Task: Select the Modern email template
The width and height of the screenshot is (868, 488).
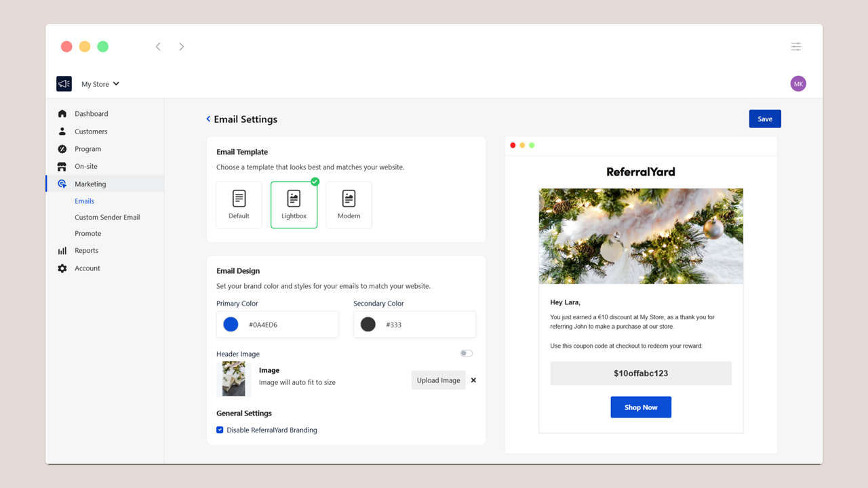Action: coord(349,204)
